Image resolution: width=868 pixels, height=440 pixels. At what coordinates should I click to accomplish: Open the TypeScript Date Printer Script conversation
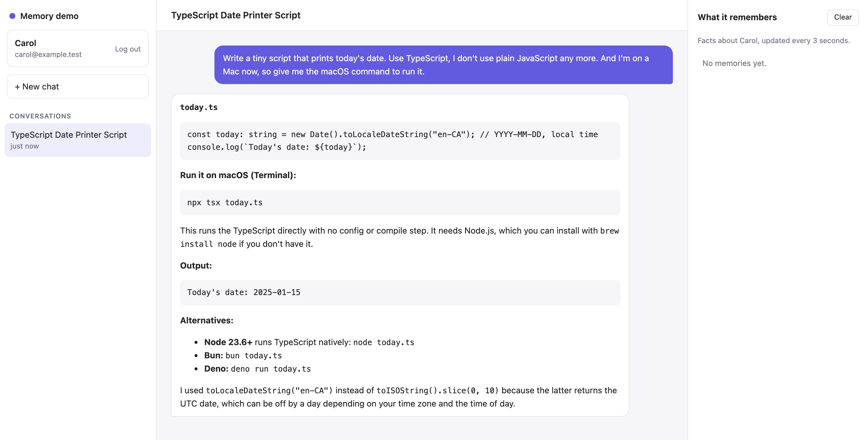78,140
